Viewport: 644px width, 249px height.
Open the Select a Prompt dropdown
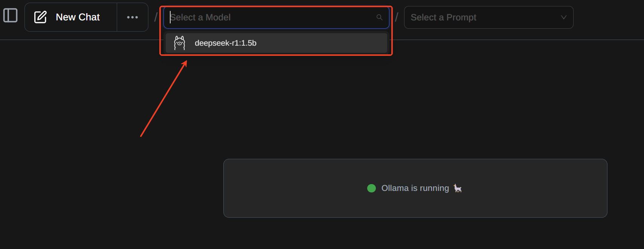pyautogui.click(x=488, y=17)
